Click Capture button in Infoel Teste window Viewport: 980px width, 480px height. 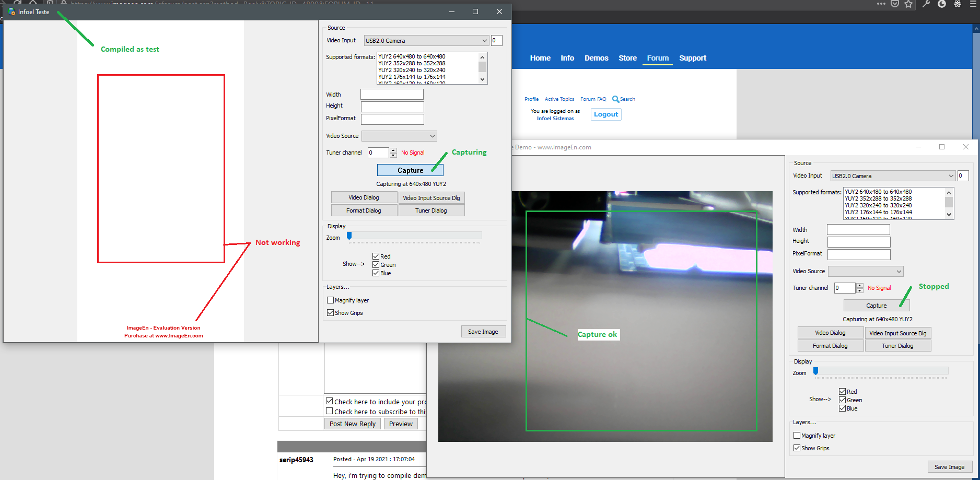click(410, 170)
